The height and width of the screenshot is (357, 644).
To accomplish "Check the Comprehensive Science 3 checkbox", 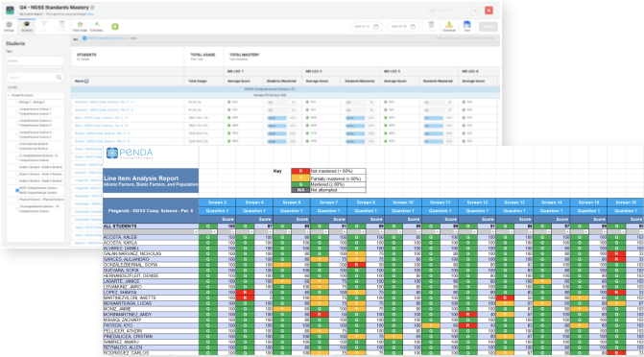I will 17,134.
